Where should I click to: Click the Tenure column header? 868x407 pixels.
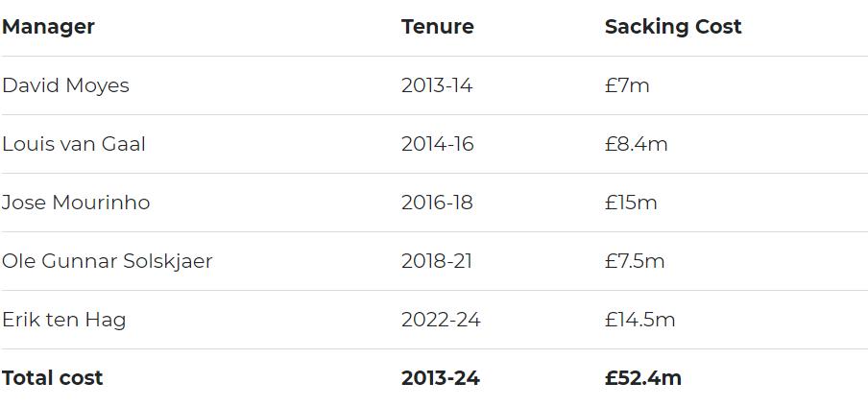pyautogui.click(x=437, y=27)
